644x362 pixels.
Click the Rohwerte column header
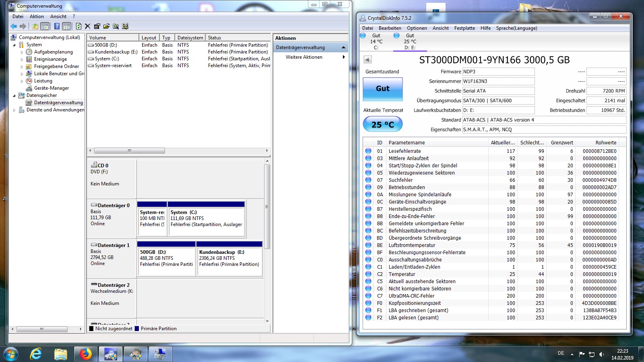coord(597,143)
